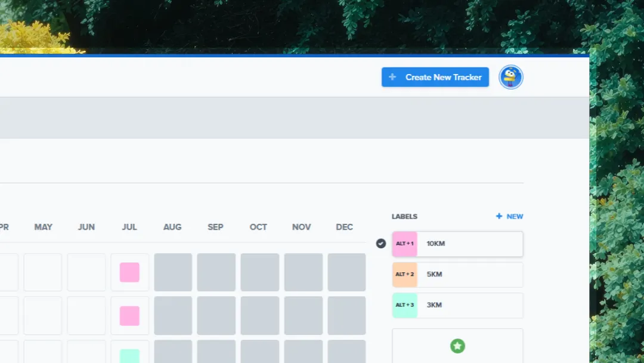Image resolution: width=644 pixels, height=363 pixels.
Task: Click second pink cell under JUL
Action: pyautogui.click(x=129, y=315)
